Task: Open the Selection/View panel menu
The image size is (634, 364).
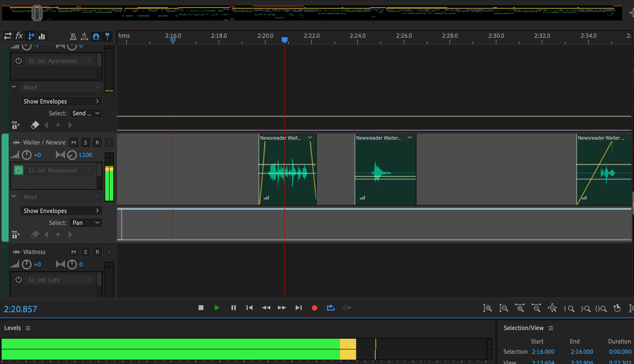Action: pyautogui.click(x=551, y=328)
